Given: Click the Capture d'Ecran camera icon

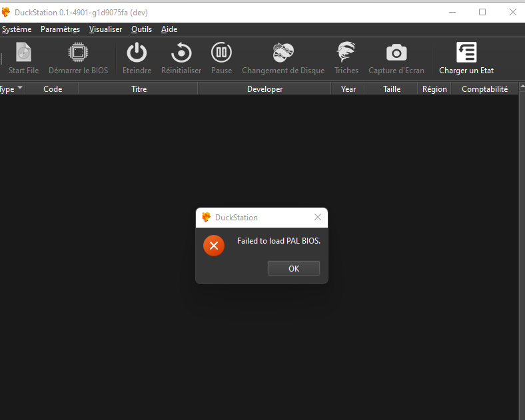Looking at the screenshot, I should click(396, 53).
